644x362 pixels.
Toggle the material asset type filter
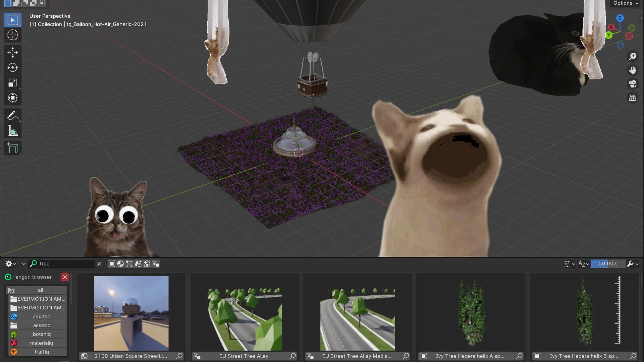pyautogui.click(x=120, y=264)
